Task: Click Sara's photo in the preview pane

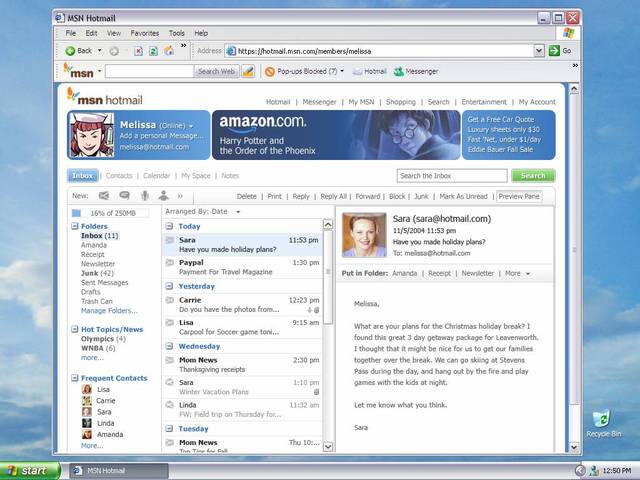Action: 364,235
